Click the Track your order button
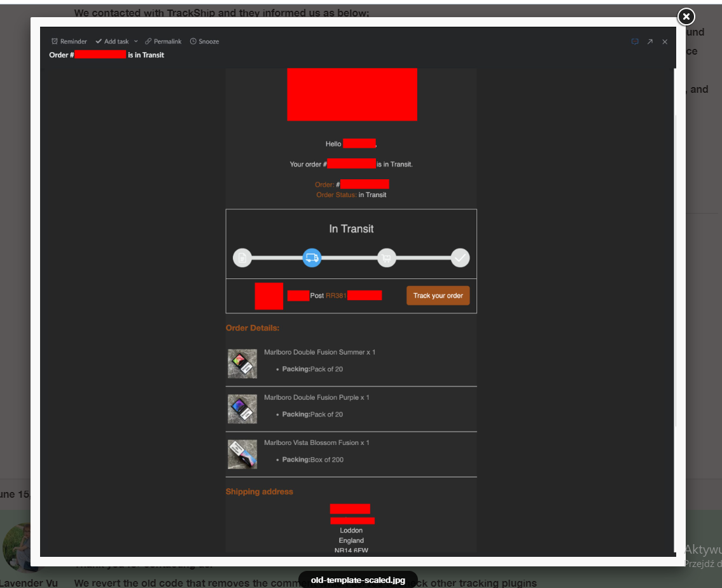This screenshot has width=722, height=588. tap(438, 296)
